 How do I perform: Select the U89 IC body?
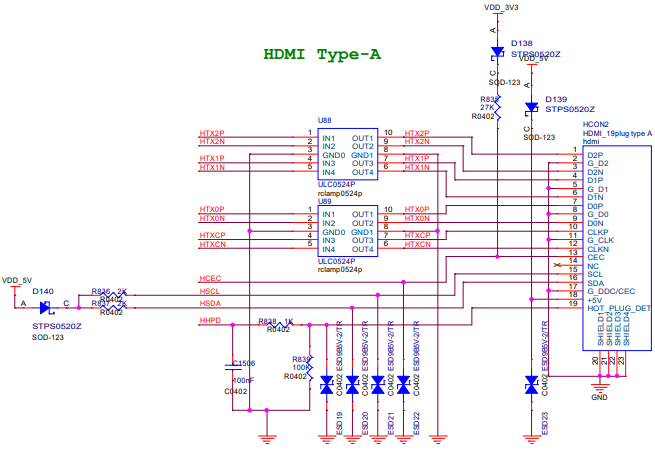coord(348,231)
